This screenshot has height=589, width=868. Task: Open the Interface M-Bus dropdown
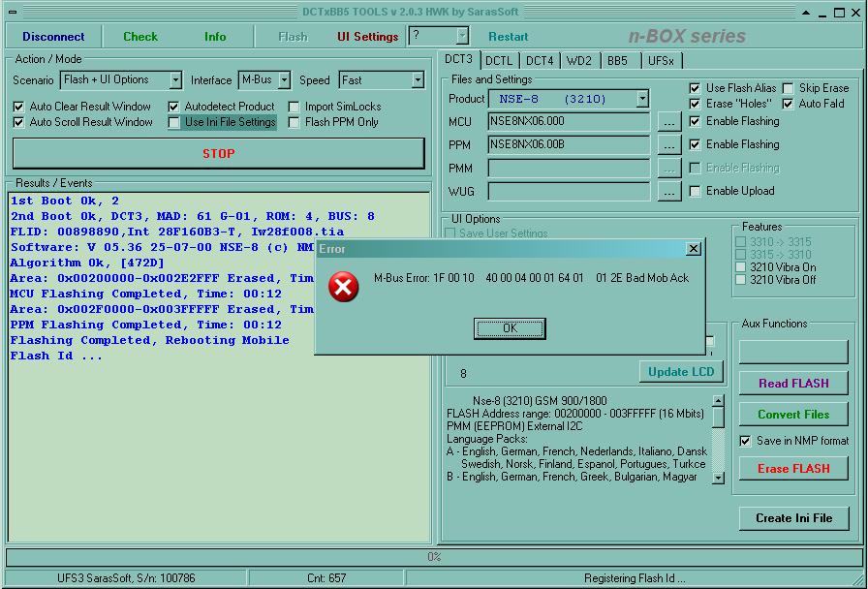point(284,80)
